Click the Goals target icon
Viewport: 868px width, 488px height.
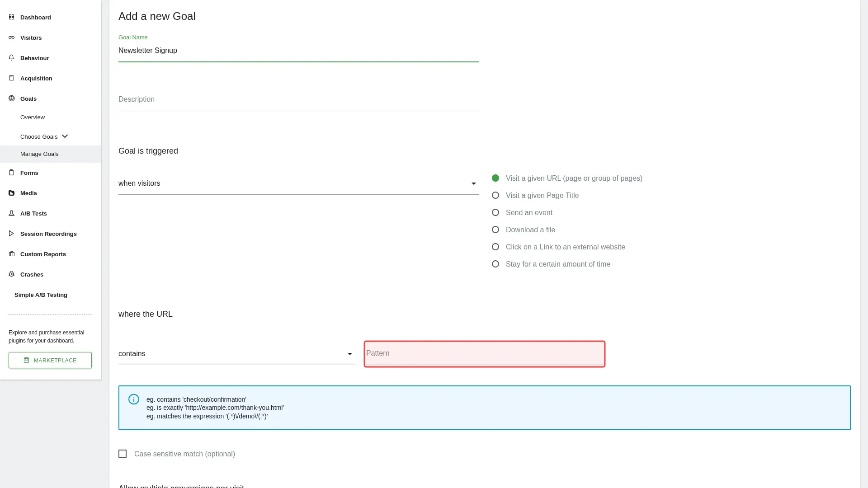pyautogui.click(x=11, y=99)
